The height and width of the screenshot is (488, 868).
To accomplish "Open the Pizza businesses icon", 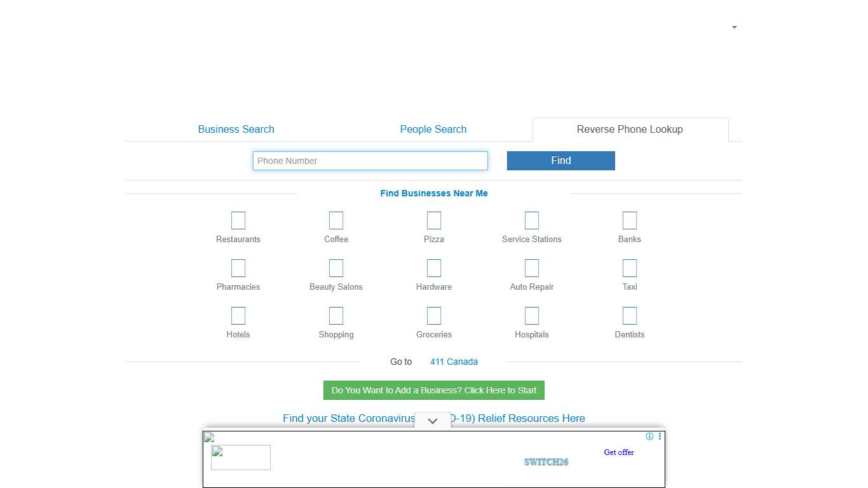I will click(434, 220).
